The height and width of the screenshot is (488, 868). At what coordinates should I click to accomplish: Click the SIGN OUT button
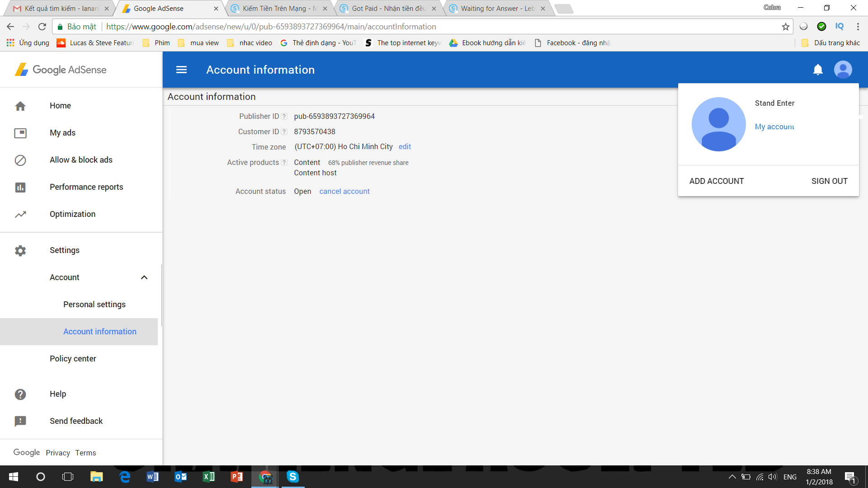pos(829,181)
